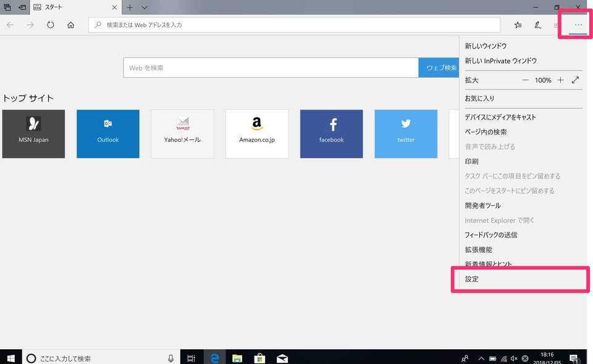Click the Refresh page icon
593x364 pixels.
coord(51,25)
